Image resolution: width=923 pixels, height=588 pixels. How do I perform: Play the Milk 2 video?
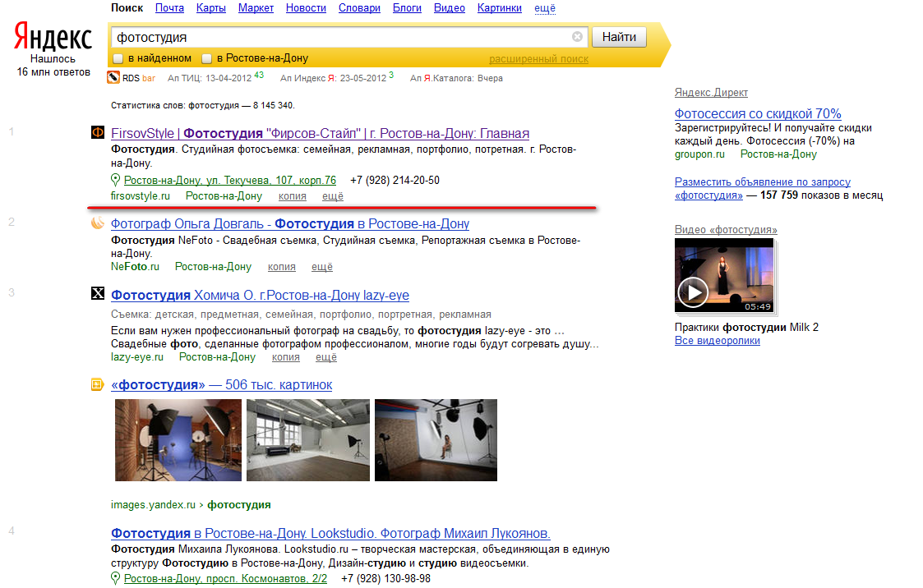tap(694, 292)
